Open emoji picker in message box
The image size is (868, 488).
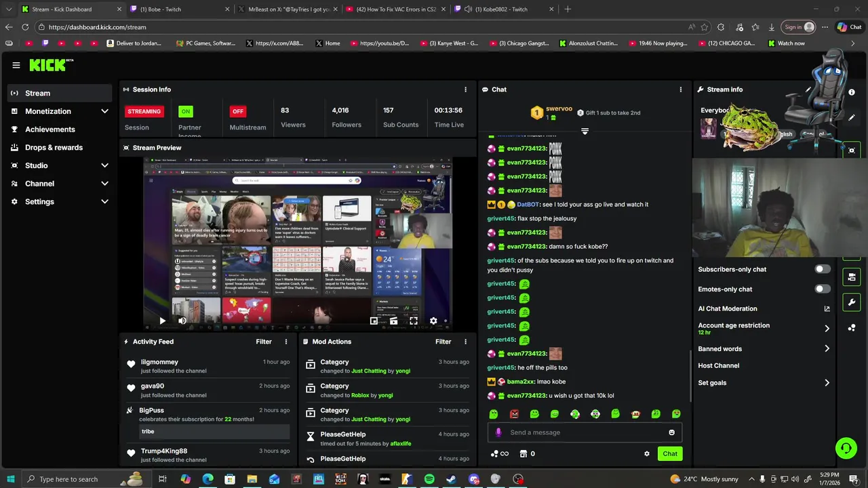671,432
